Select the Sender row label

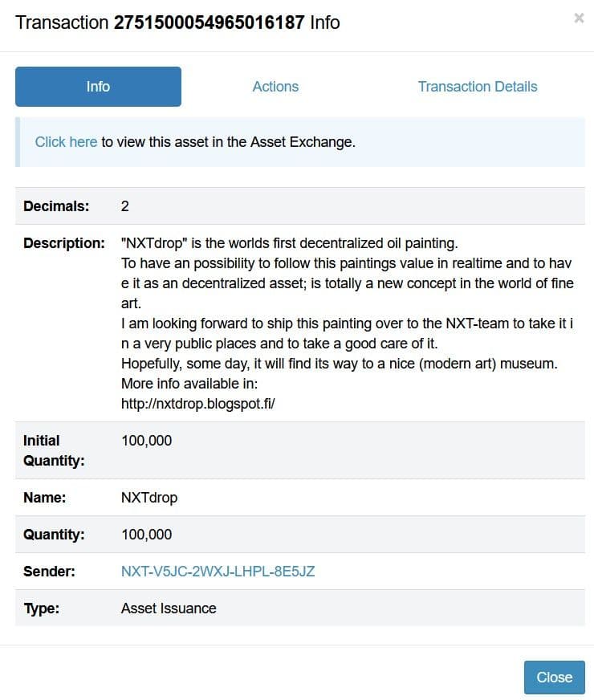coord(50,572)
